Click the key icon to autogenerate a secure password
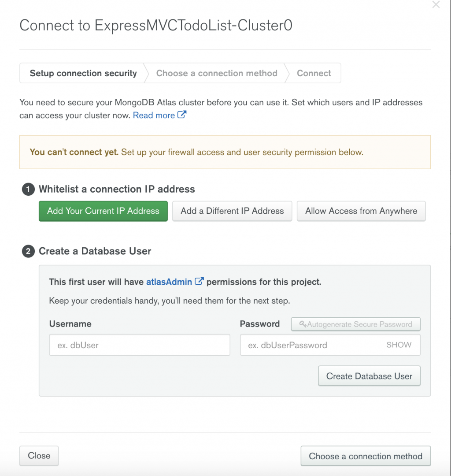Image resolution: width=451 pixels, height=476 pixels. click(x=303, y=324)
